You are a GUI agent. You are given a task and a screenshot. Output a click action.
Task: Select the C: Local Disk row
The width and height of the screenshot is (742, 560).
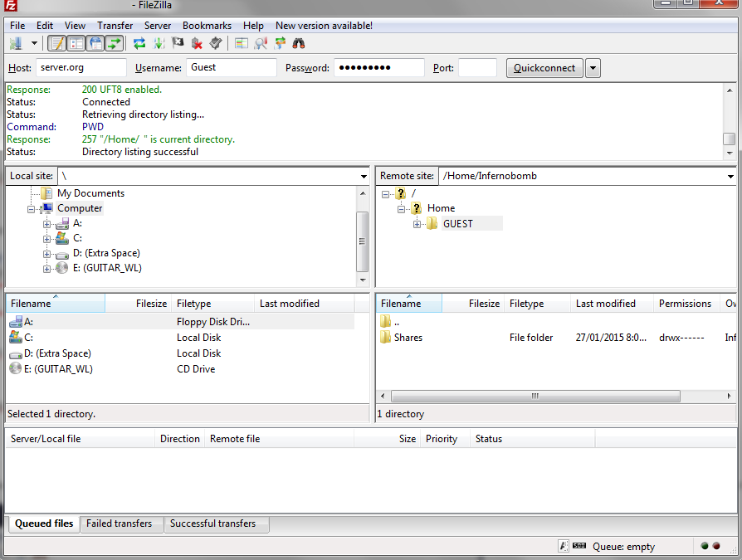coord(181,338)
